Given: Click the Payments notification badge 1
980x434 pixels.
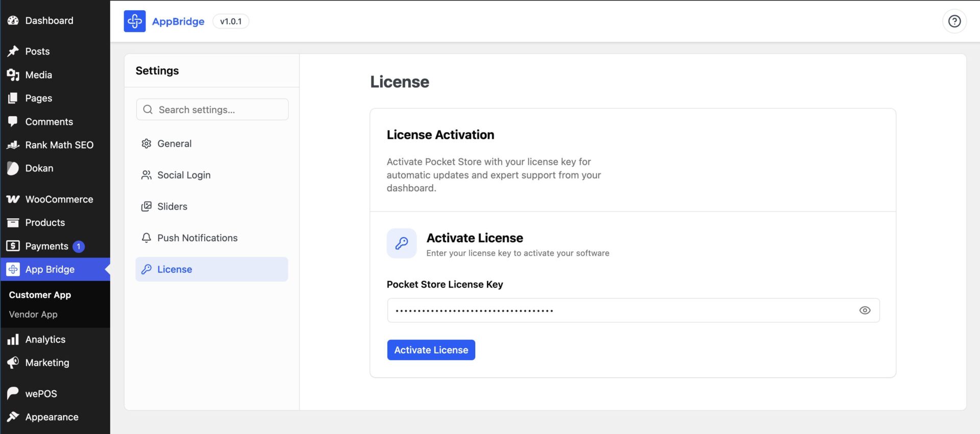Looking at the screenshot, I should click(x=79, y=246).
